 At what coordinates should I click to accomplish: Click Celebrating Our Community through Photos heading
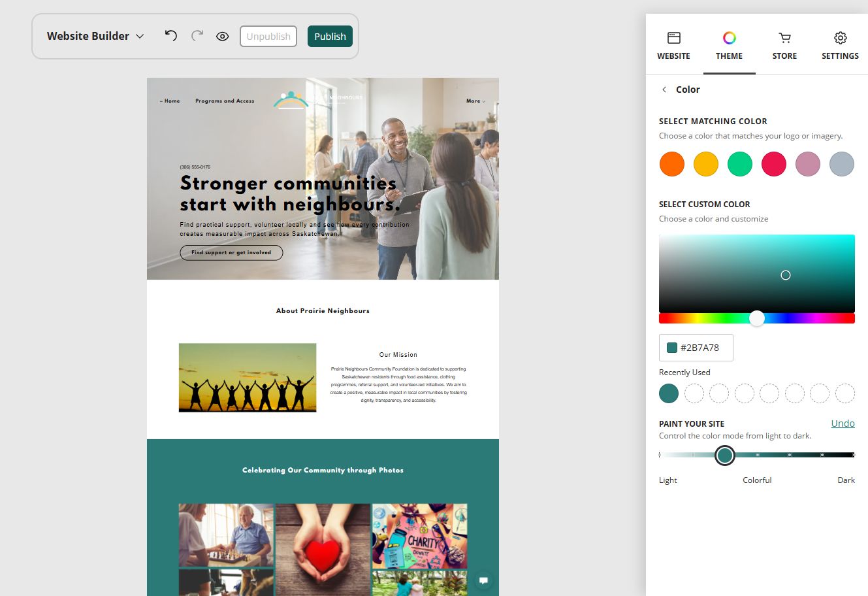323,470
